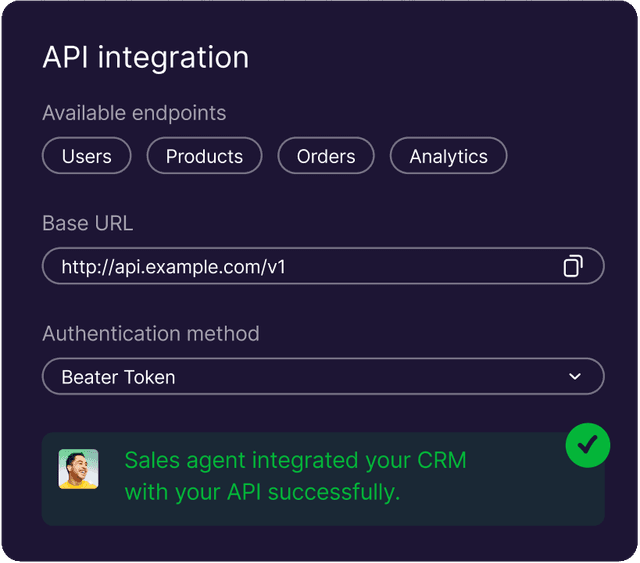This screenshot has width=640, height=563.
Task: Toggle the Products endpoint chip
Action: (x=204, y=156)
